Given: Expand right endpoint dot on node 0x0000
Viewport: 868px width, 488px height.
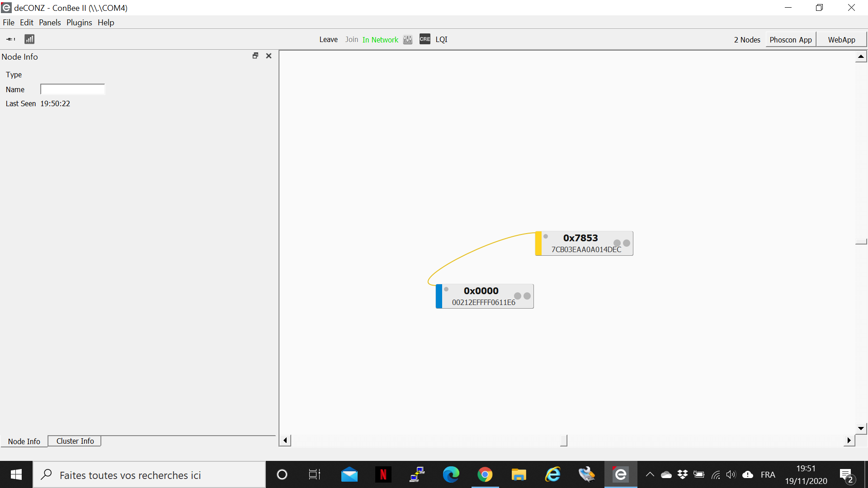Looking at the screenshot, I should (527, 296).
